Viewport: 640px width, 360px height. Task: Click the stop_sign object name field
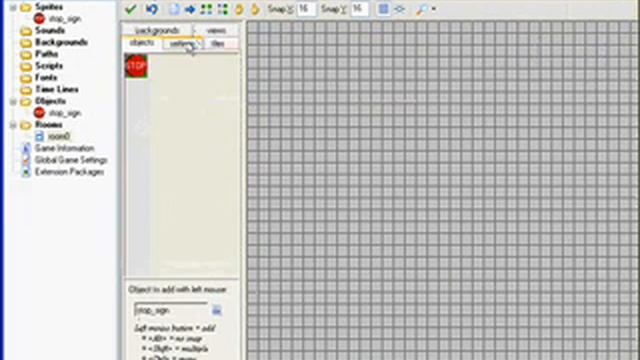[171, 311]
